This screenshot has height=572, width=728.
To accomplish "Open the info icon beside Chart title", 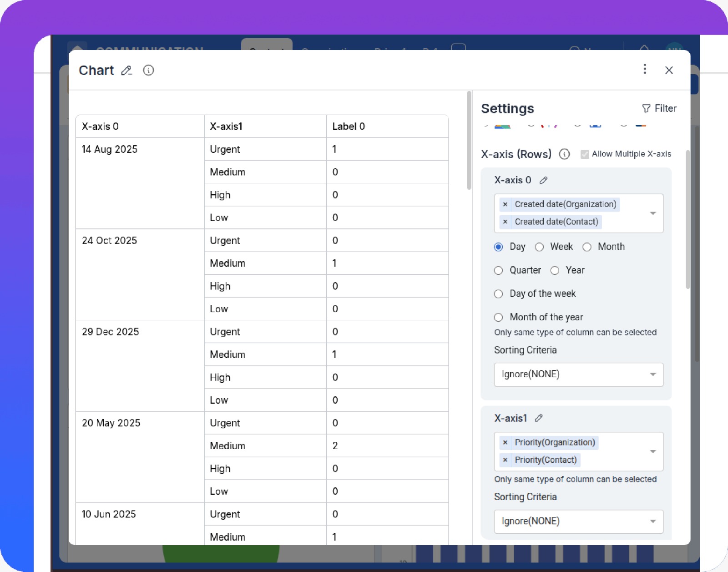I will [x=148, y=71].
